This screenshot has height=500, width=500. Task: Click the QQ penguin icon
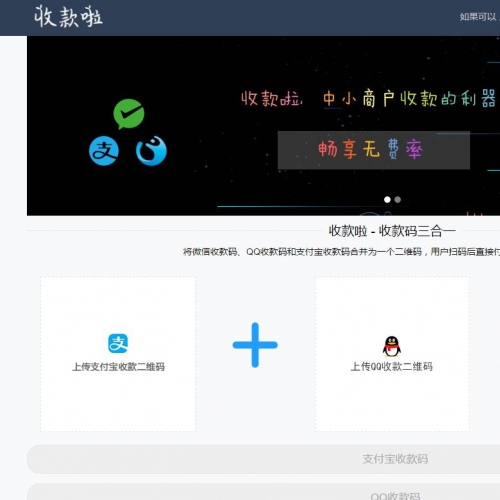[392, 346]
